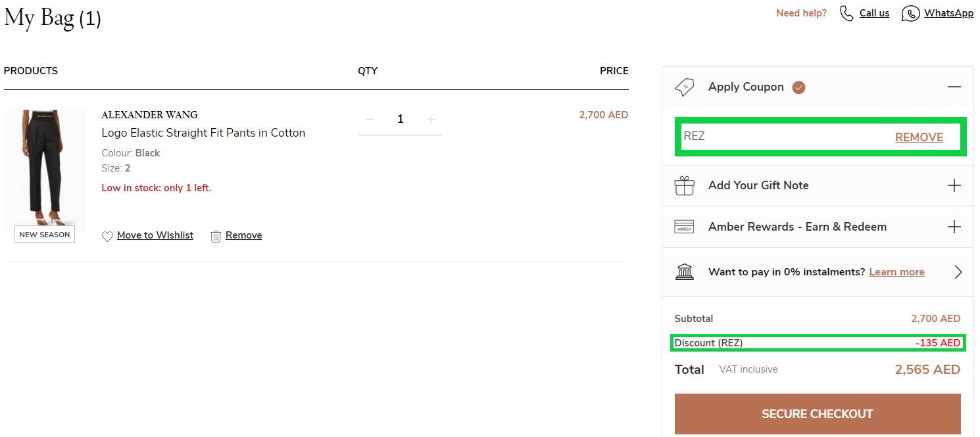Remove the REZ coupon code
Viewport: 980px width, 437px height.
click(919, 137)
